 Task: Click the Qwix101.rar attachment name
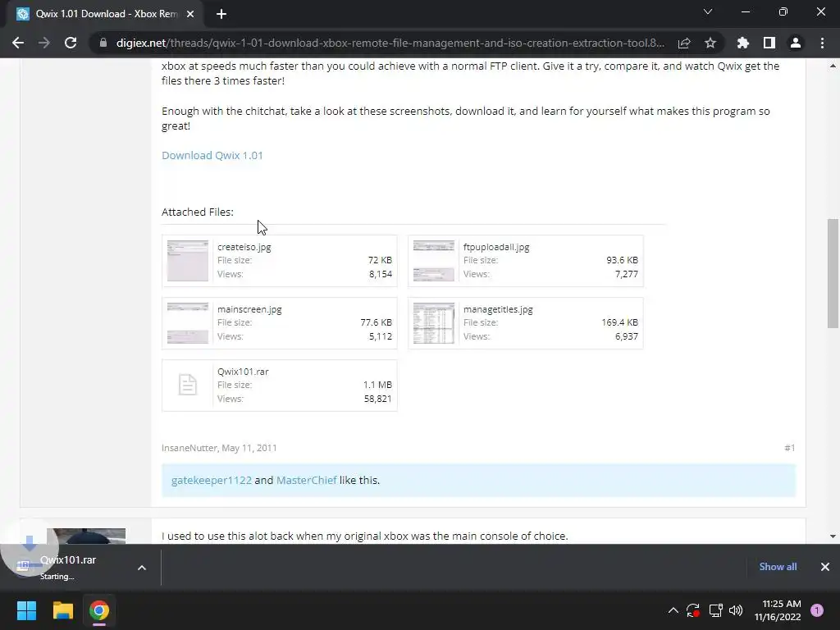tap(243, 372)
